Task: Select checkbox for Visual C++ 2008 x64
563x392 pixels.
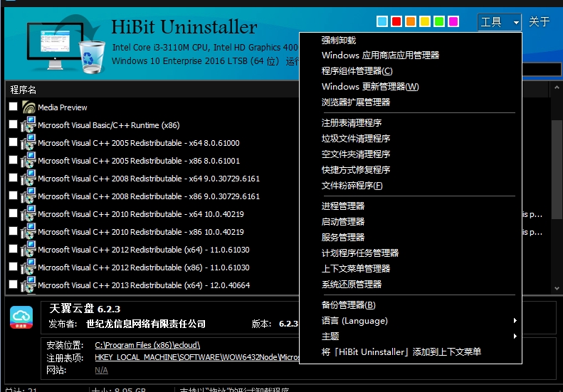Action: pos(14,178)
